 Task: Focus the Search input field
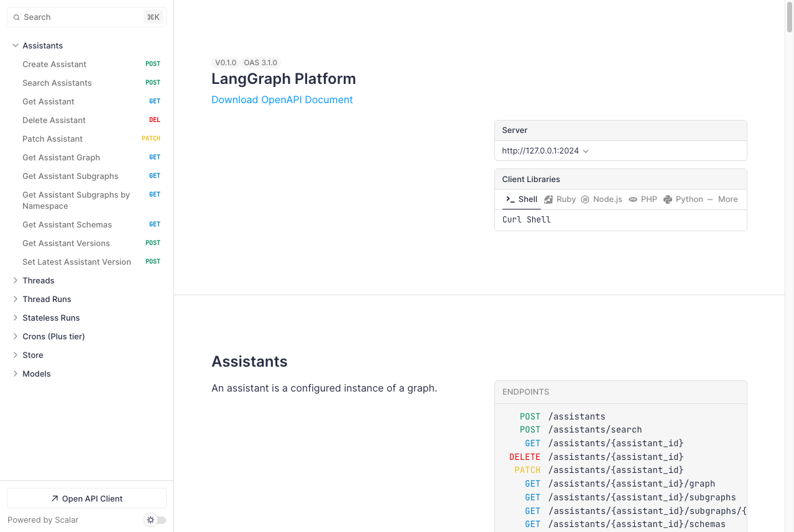86,17
